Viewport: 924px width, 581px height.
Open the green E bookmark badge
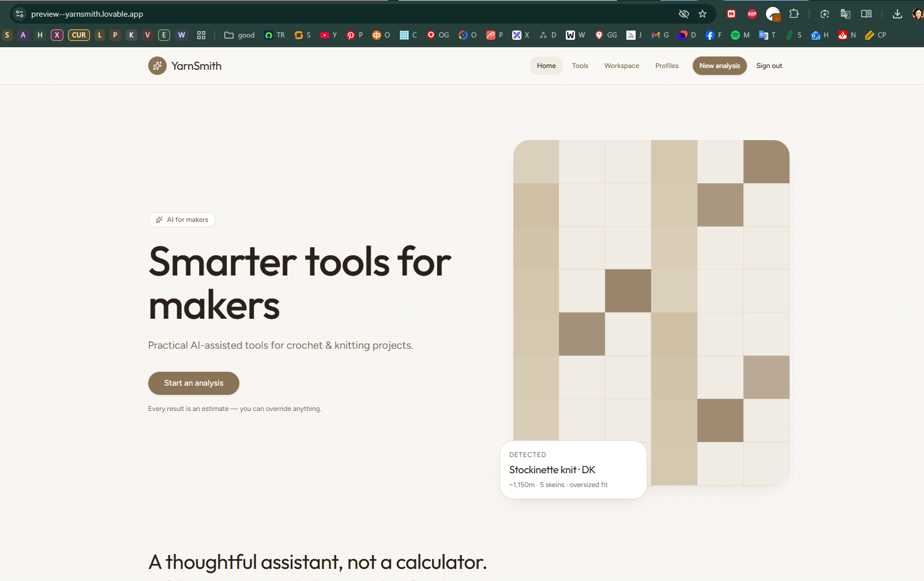pos(164,35)
